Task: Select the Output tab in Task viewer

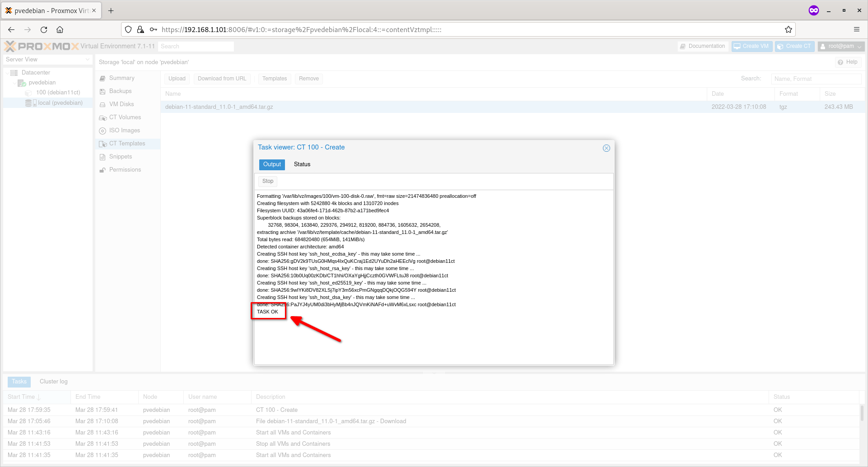Action: click(x=272, y=164)
